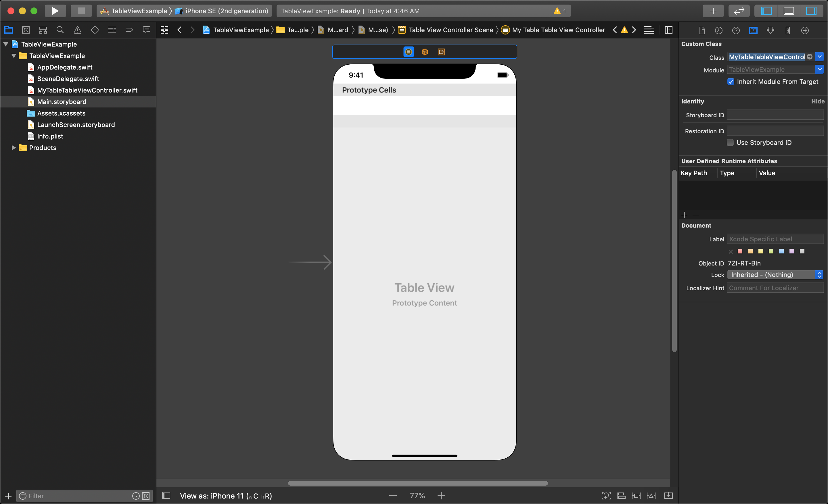This screenshot has height=504, width=828.
Task: Open the Module dropdown arrow
Action: [x=820, y=69]
